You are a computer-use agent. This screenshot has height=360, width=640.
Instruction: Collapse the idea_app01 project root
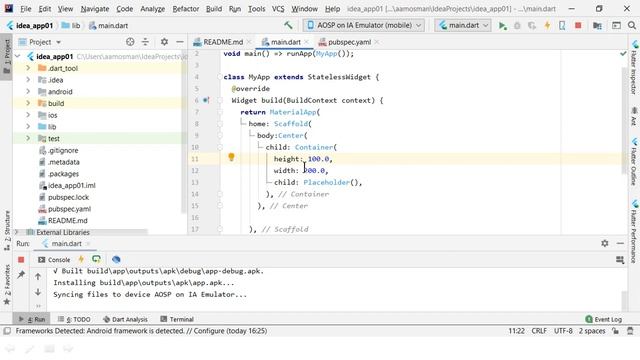[18, 56]
